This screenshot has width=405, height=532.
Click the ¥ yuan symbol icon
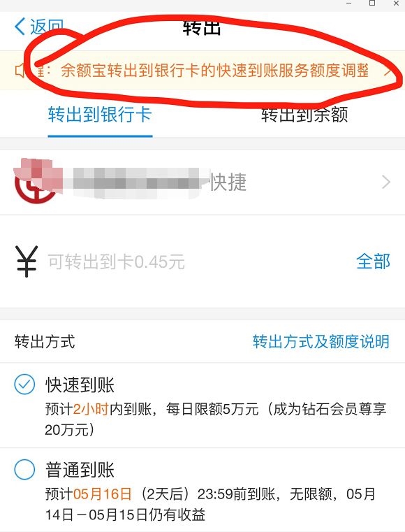pyautogui.click(x=27, y=261)
